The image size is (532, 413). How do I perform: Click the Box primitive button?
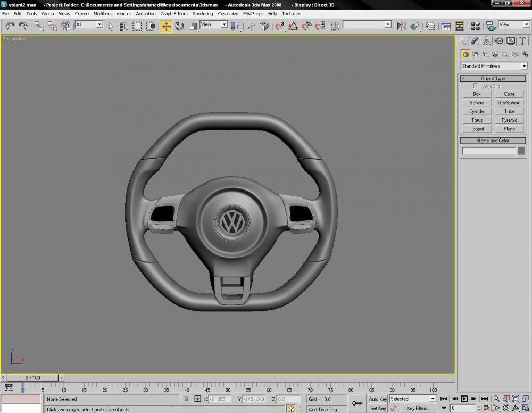pyautogui.click(x=477, y=94)
